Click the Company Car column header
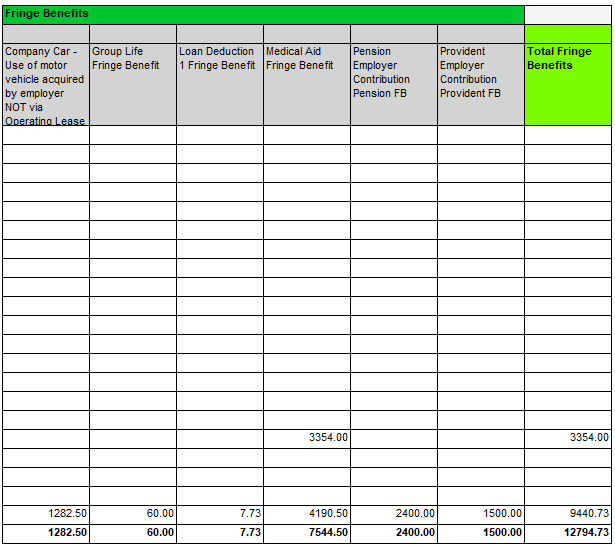This screenshot has height=548, width=615. 45,85
